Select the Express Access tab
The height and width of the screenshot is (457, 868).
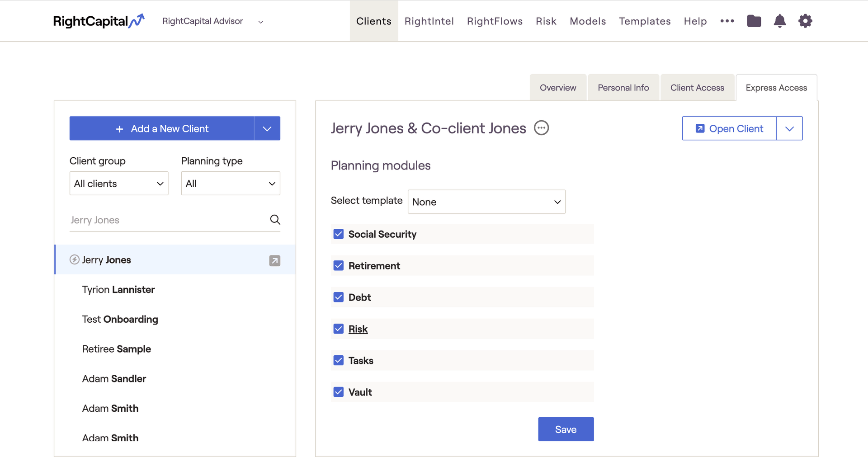tap(776, 88)
